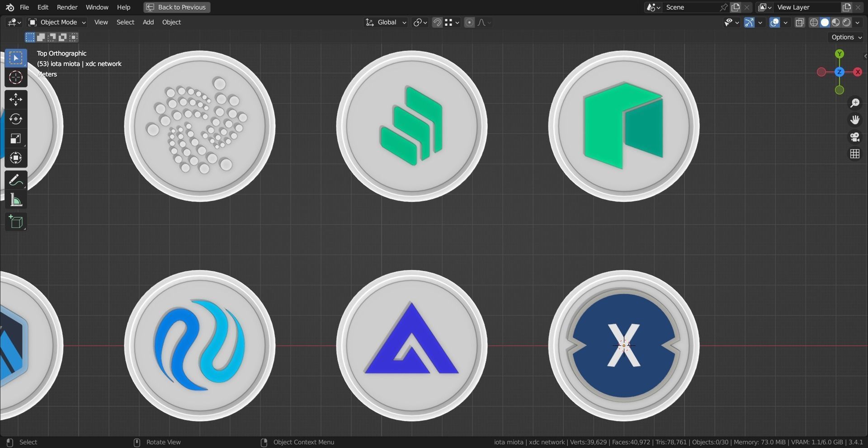Viewport: 868px width, 448px height.
Task: Create a new scene copy icon
Action: click(736, 7)
